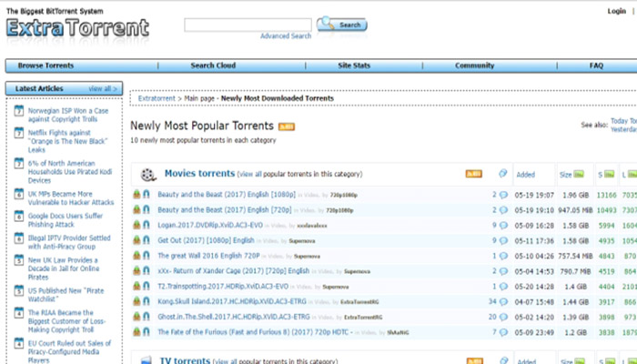
Task: Click the Movies torrents category heading
Action: click(x=199, y=174)
